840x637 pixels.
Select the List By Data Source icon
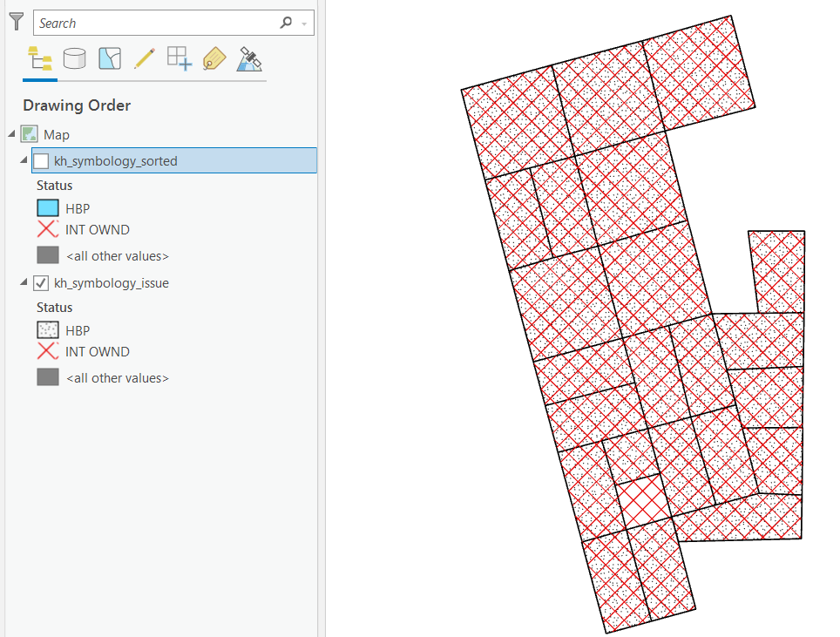point(75,58)
